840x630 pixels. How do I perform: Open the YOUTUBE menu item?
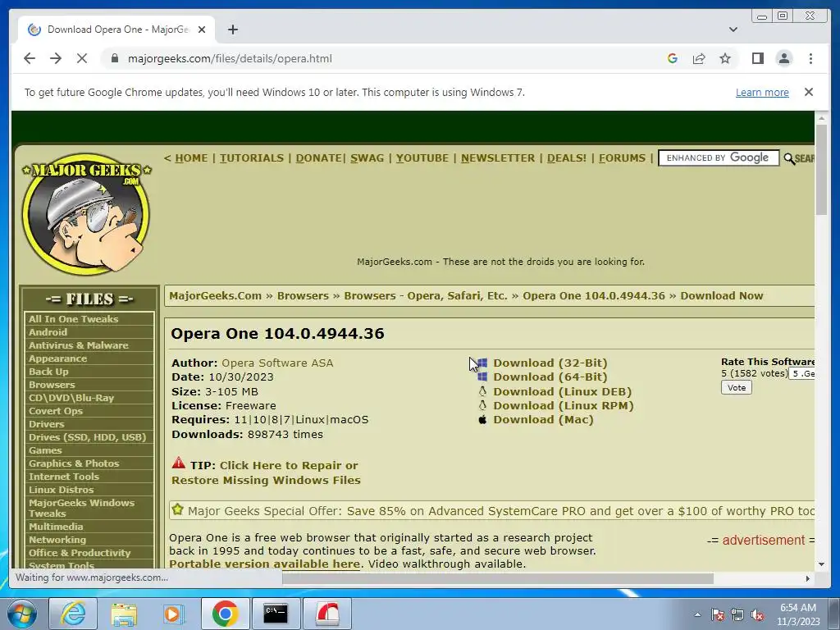click(x=422, y=158)
